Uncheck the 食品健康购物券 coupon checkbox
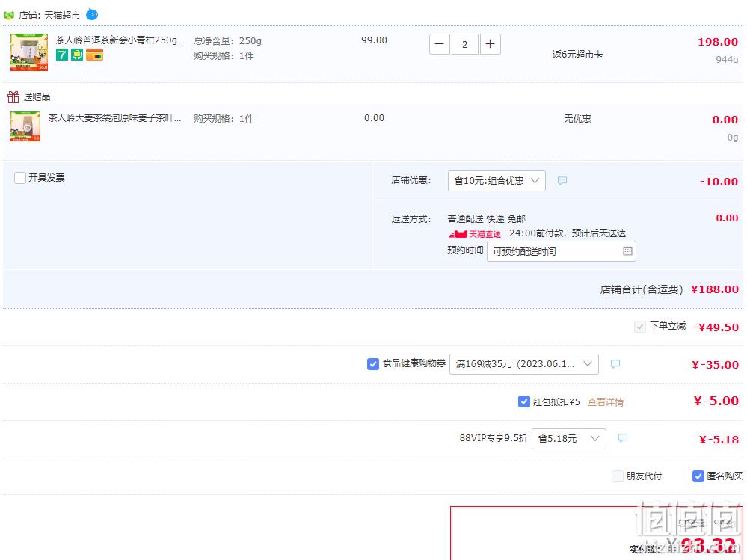This screenshot has height=560, width=747. click(x=373, y=364)
